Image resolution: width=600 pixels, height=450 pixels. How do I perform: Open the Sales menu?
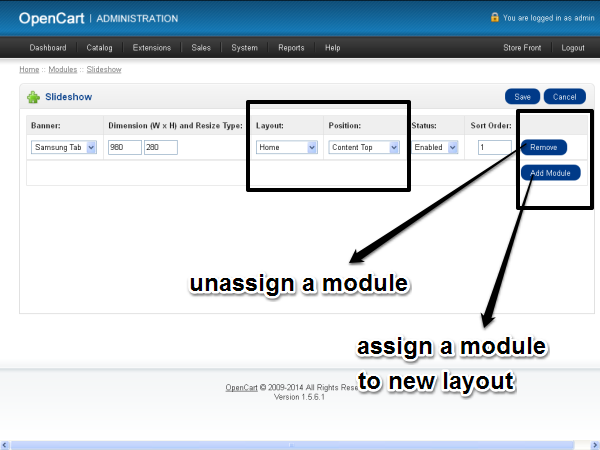tap(201, 48)
